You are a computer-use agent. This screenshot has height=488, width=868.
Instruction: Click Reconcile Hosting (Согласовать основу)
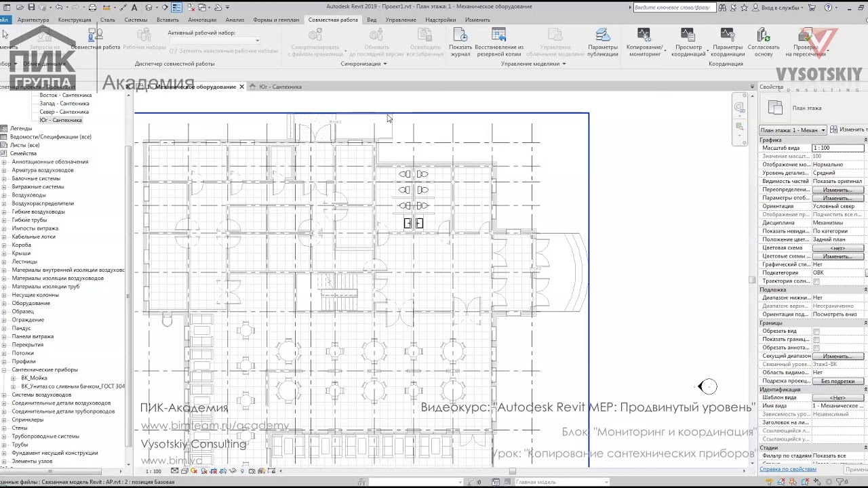click(764, 42)
